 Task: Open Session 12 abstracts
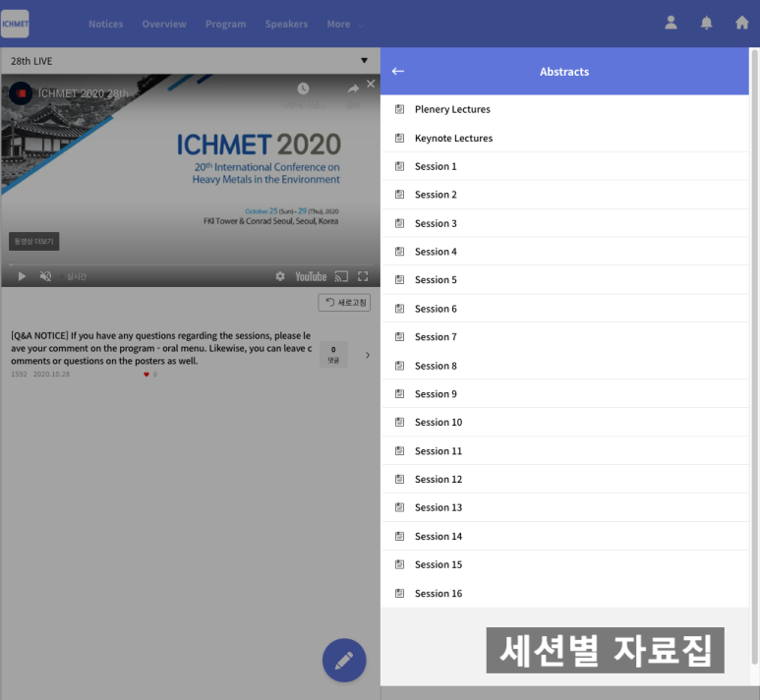pos(565,479)
